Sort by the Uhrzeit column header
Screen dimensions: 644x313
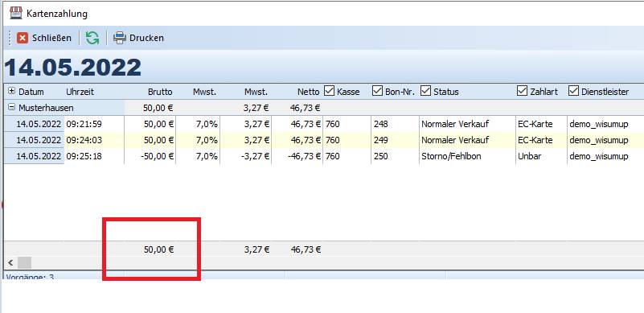click(80, 92)
